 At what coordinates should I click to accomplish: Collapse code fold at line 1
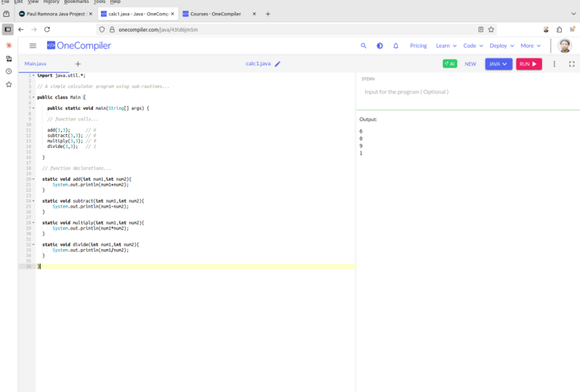33,75
